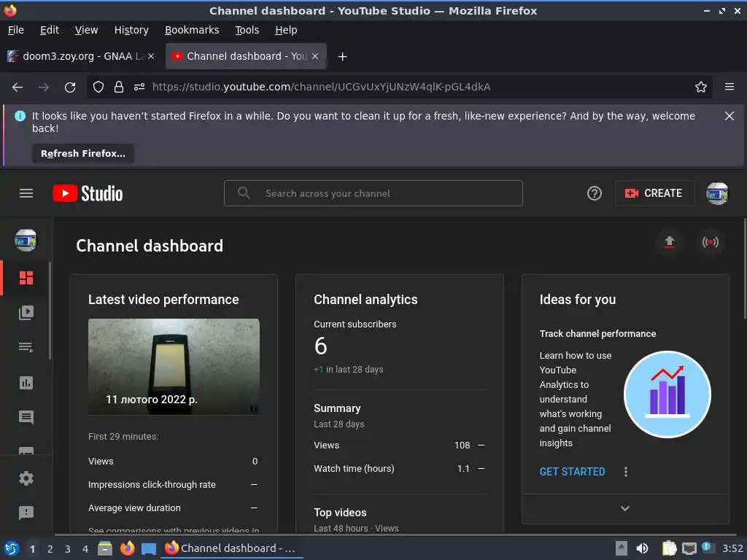Click the CREATE button

click(654, 193)
